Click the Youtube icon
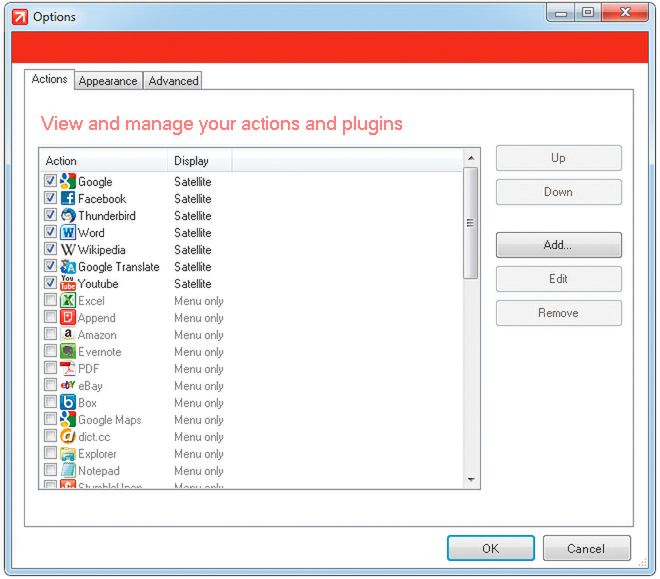Image resolution: width=660 pixels, height=579 pixels. (68, 283)
